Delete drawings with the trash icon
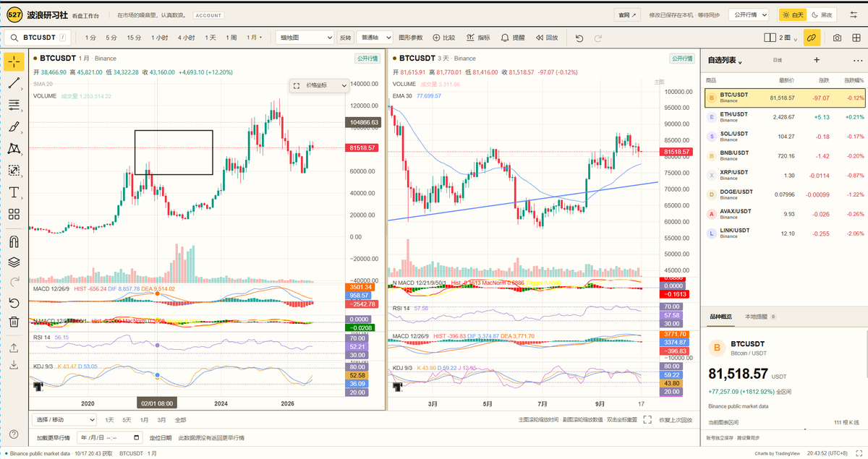 point(14,322)
